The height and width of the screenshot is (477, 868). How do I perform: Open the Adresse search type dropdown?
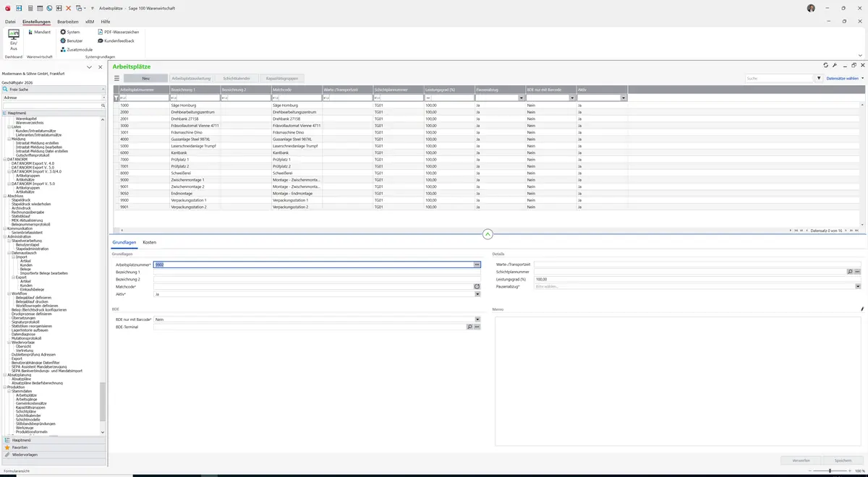click(x=103, y=98)
